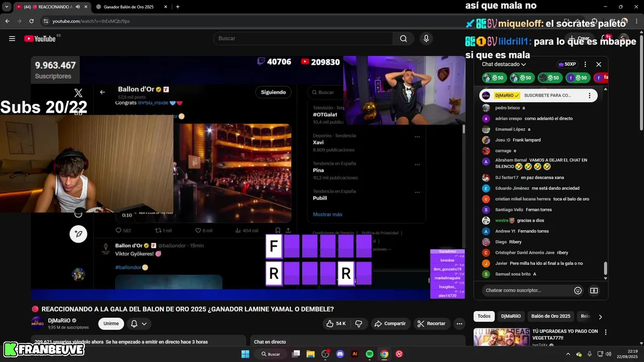Open options menu for recommended video
Image resolution: width=644 pixels, height=362 pixels.
606,332
